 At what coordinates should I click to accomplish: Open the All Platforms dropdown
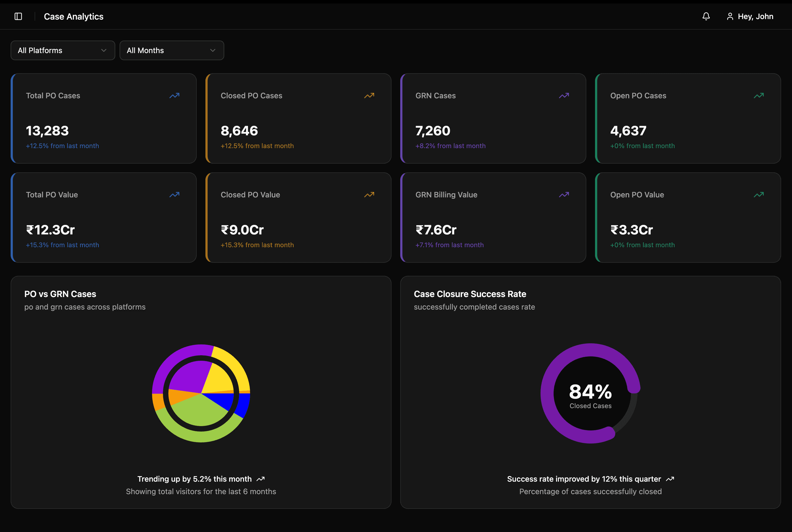[x=63, y=51]
